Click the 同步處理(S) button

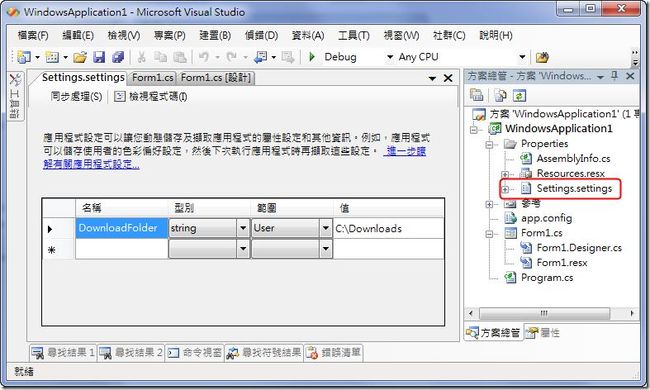coord(76,97)
